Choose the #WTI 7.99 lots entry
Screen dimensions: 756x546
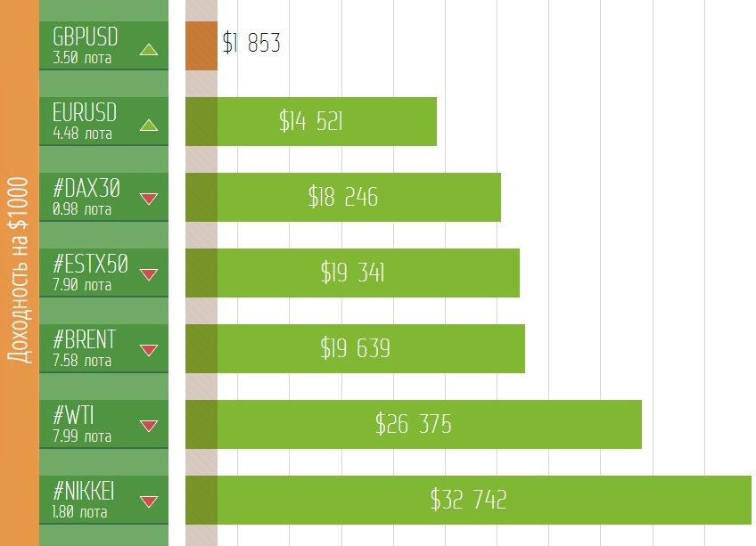[83, 423]
